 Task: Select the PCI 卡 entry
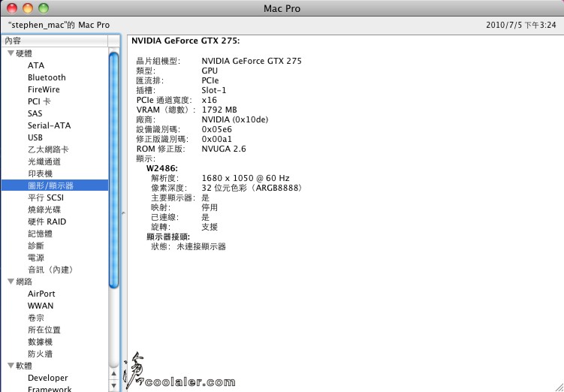pos(39,101)
